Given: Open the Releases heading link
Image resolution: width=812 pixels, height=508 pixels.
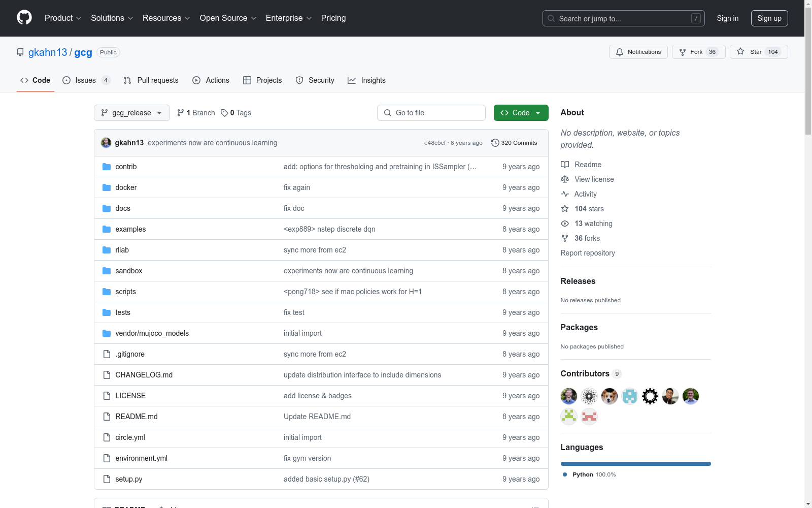Looking at the screenshot, I should (x=578, y=281).
